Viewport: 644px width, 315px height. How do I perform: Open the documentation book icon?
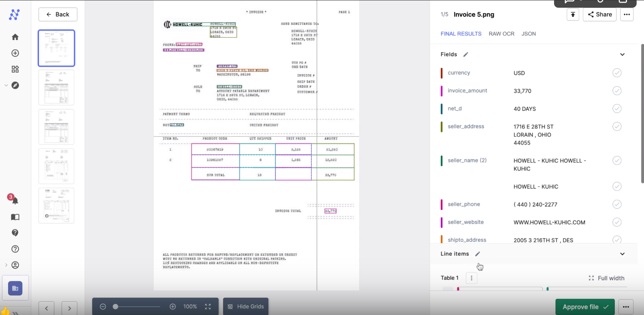click(x=15, y=217)
